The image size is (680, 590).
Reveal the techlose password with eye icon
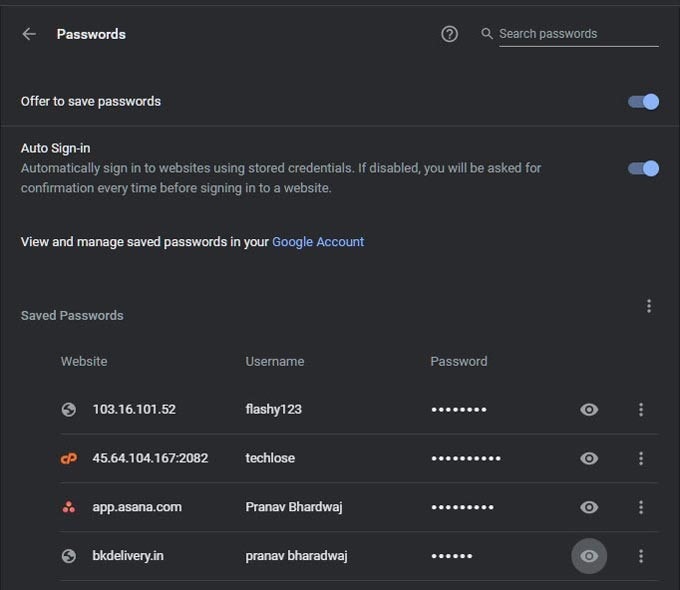point(589,458)
